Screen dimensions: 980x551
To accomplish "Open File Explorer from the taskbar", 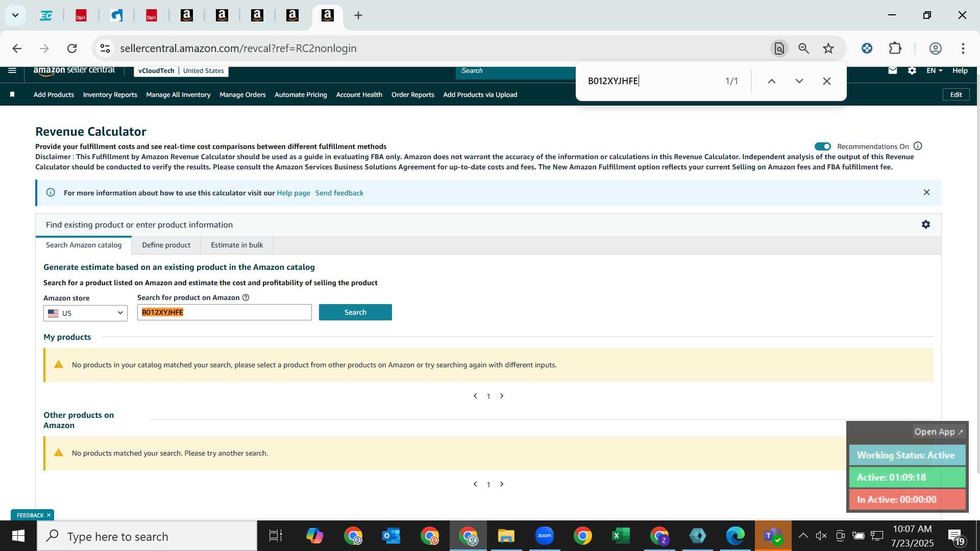I will click(506, 536).
